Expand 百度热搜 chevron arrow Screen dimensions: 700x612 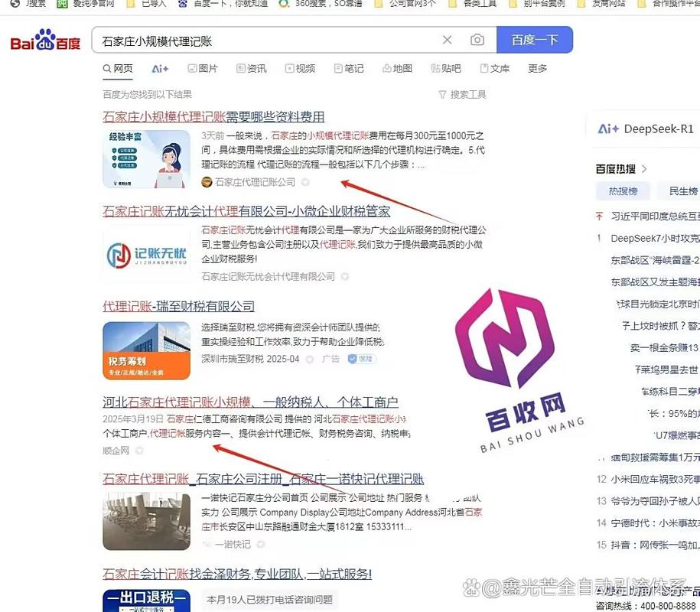(643, 169)
